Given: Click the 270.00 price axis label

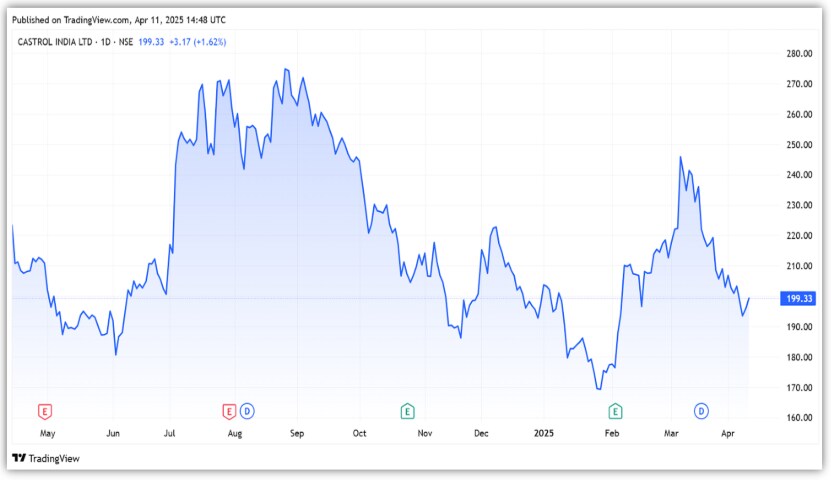Looking at the screenshot, I should tap(799, 84).
